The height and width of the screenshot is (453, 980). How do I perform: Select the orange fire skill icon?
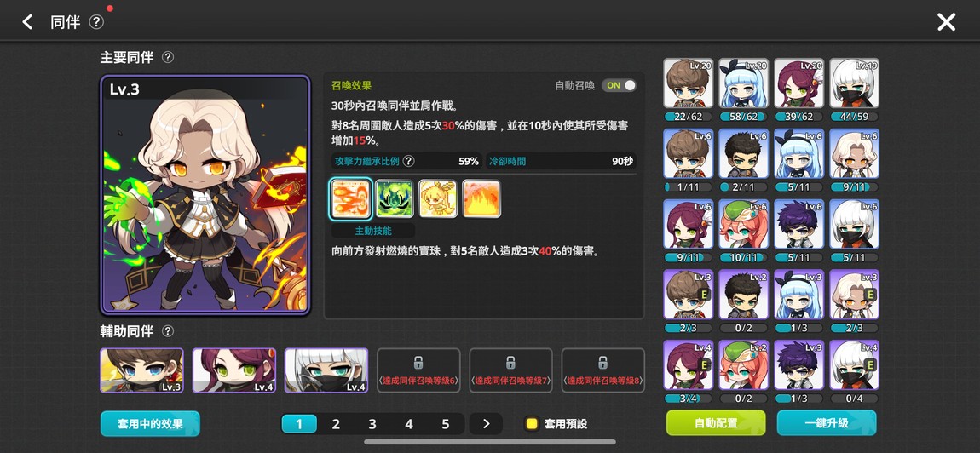[x=481, y=198]
